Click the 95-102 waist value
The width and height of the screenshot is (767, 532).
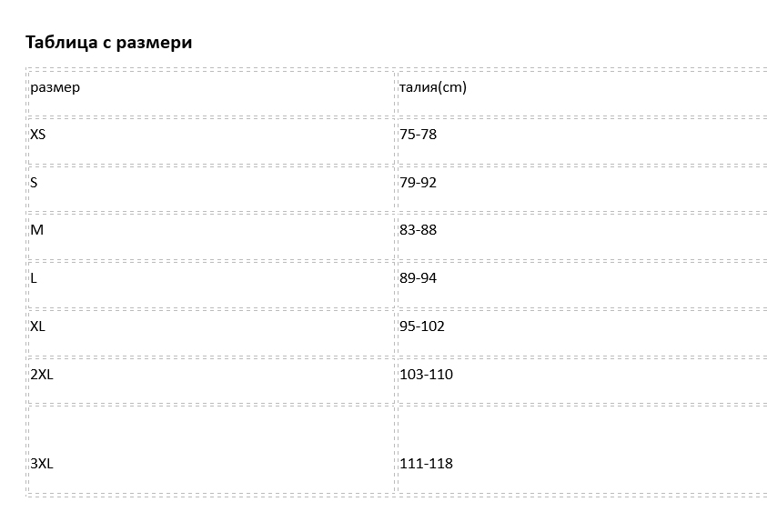422,326
